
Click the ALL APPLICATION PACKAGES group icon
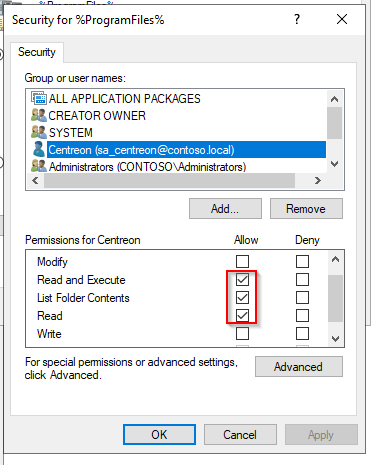tap(39, 98)
